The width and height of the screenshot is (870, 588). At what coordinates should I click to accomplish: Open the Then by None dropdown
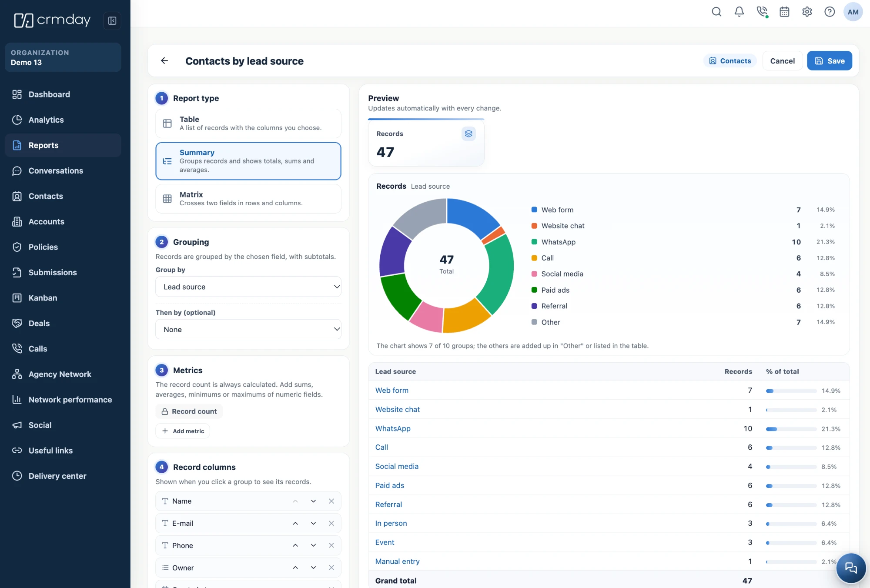pyautogui.click(x=248, y=329)
